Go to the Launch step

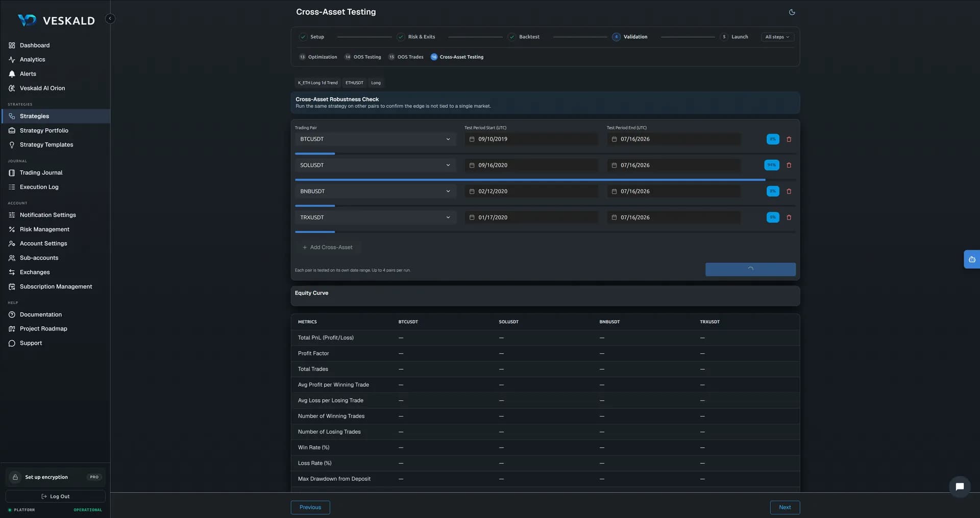(734, 37)
